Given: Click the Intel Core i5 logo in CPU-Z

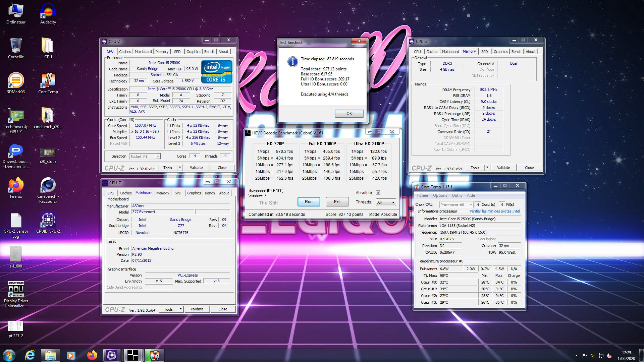Looking at the screenshot, I should click(x=217, y=72).
